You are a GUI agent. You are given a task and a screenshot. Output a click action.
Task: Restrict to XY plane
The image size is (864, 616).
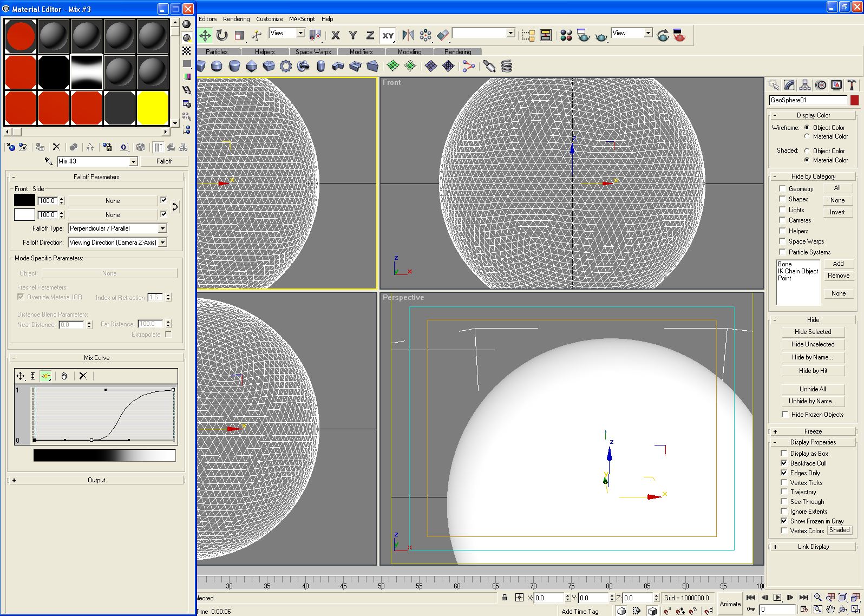click(388, 36)
